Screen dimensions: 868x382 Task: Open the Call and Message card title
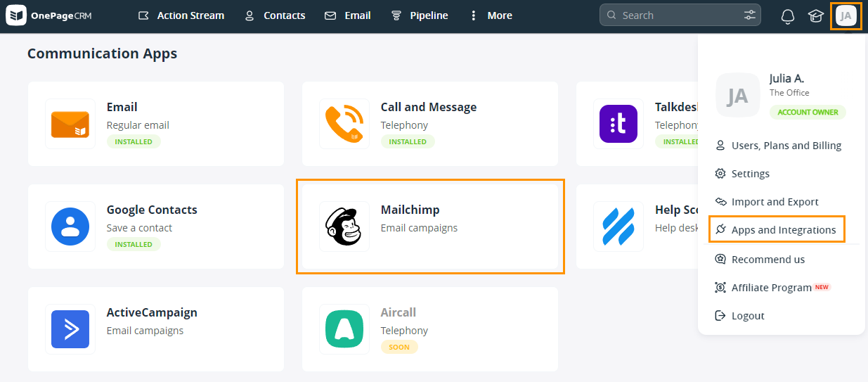pos(429,107)
